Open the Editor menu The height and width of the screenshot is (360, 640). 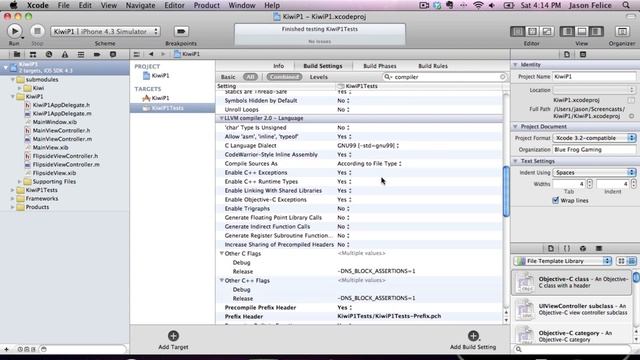tap(174, 5)
